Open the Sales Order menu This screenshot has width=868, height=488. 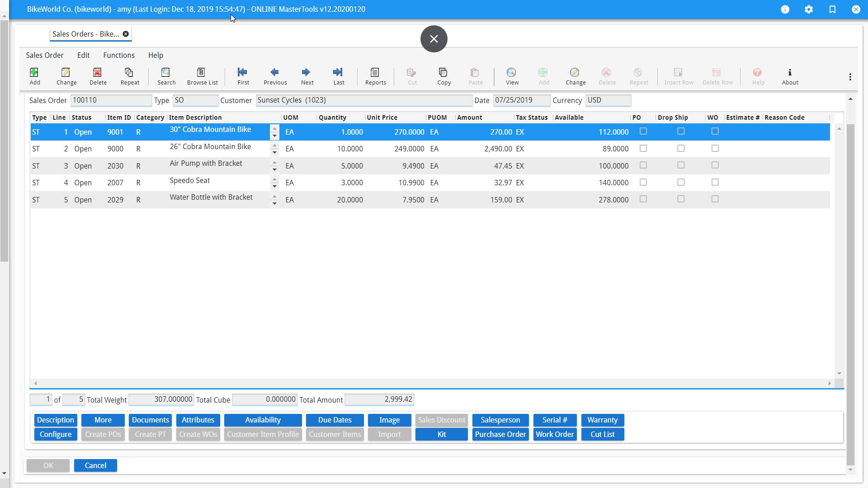tap(45, 55)
